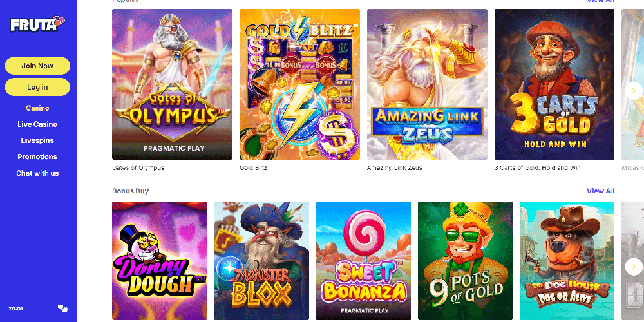This screenshot has height=322, width=644.
Task: Select 3 Carts of Gold thumbnail
Action: tap(554, 84)
